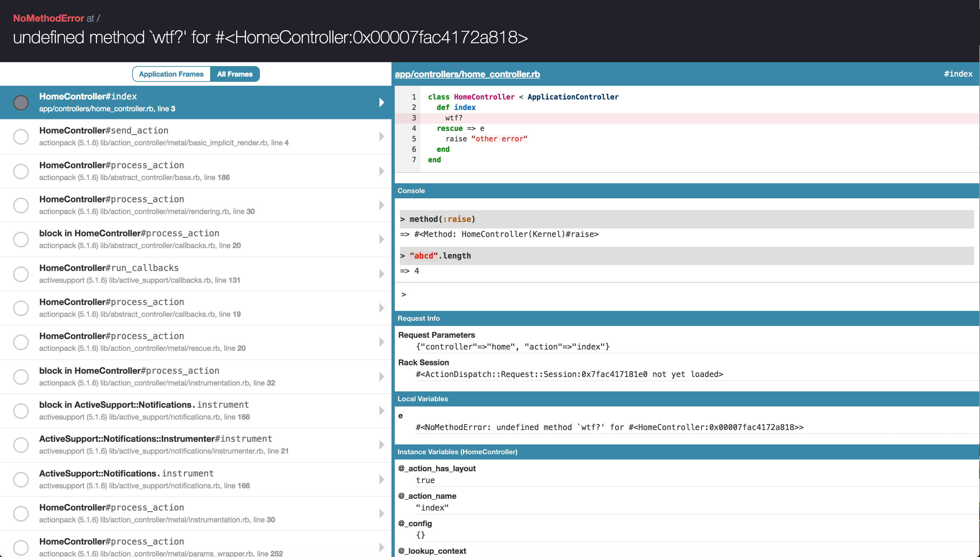
Task: Click the '"other error"' string in code
Action: coord(499,139)
